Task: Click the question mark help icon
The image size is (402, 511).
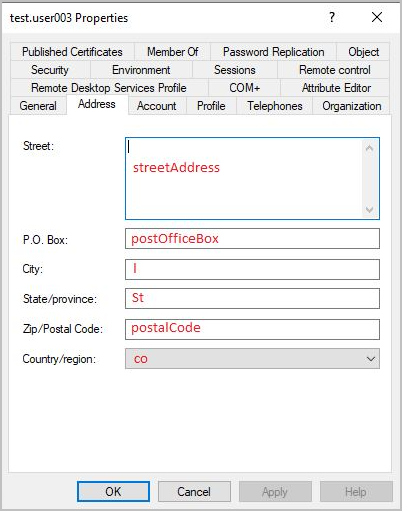Action: (332, 17)
